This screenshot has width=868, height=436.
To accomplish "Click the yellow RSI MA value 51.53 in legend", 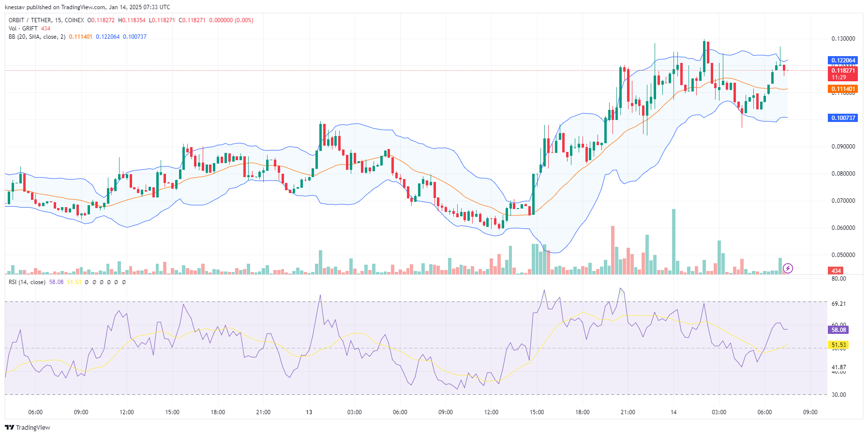I will (x=74, y=282).
